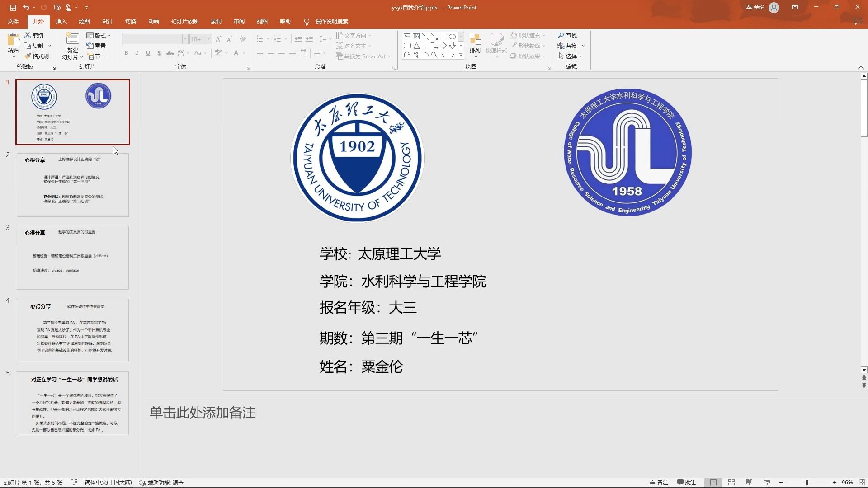Decrease font size with the smaller A icon

click(x=229, y=39)
